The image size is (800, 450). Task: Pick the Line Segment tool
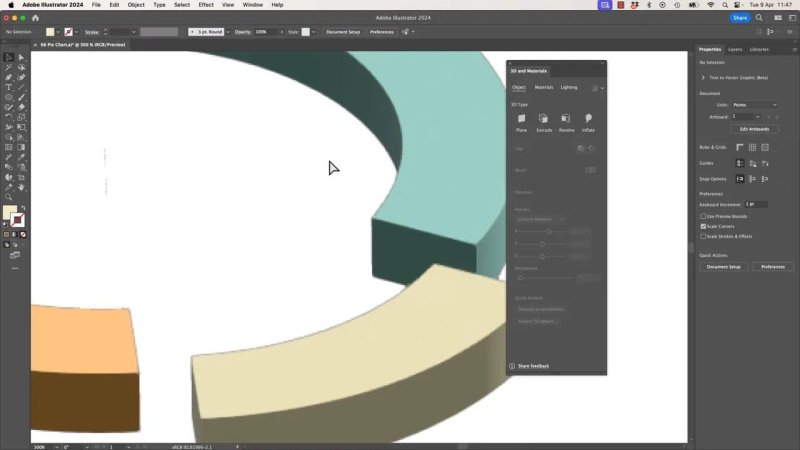(x=21, y=87)
